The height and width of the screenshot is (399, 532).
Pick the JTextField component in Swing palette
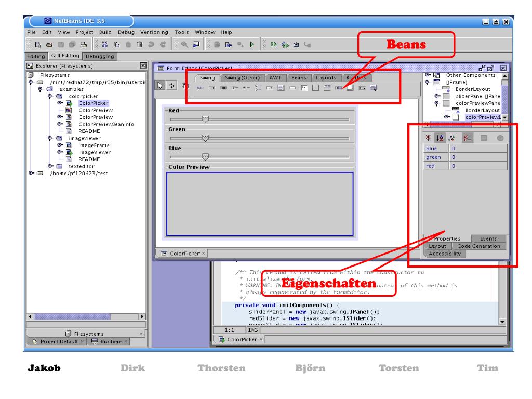[293, 88]
